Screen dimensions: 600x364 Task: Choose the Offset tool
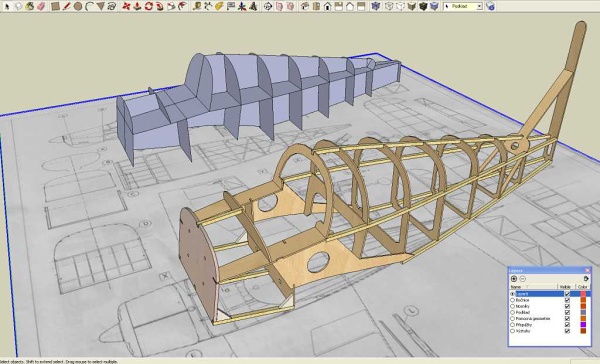[x=182, y=6]
